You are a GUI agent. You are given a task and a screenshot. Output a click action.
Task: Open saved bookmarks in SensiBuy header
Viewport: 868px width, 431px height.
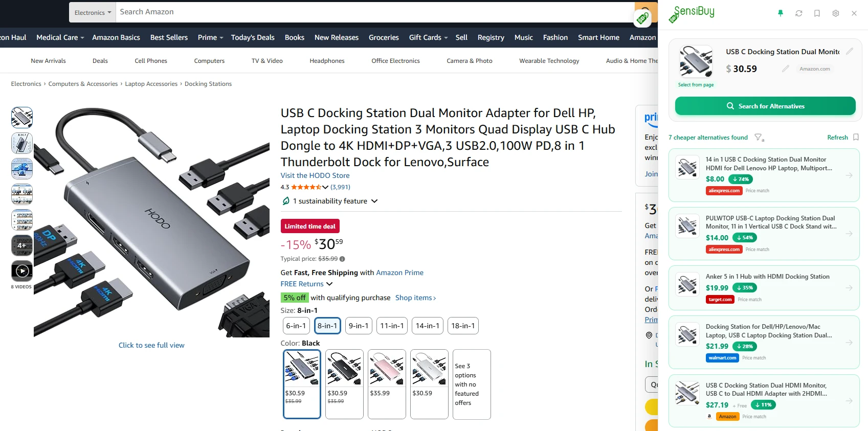[x=817, y=13]
